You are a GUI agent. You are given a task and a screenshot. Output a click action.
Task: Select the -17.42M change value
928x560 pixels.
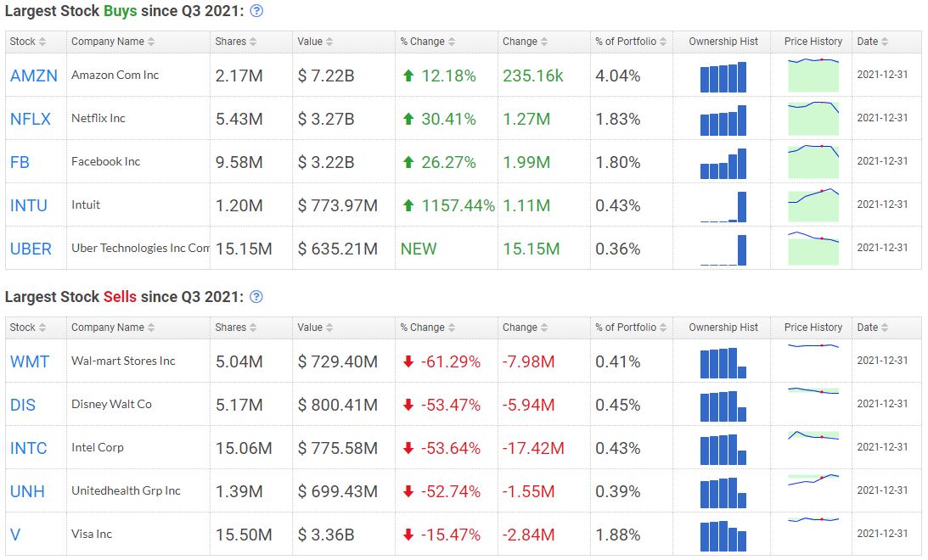pos(533,448)
